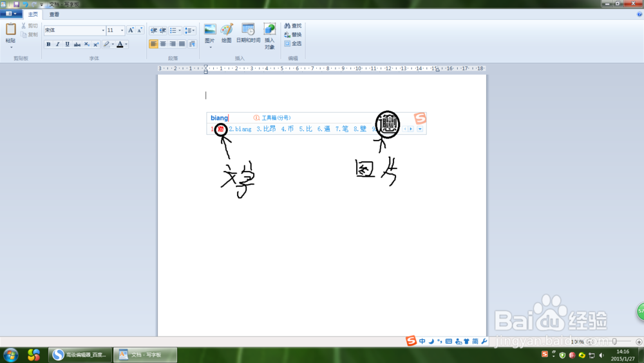The height and width of the screenshot is (363, 644).
Task: Click the Sogou bar wrench settings icon
Action: tap(484, 341)
